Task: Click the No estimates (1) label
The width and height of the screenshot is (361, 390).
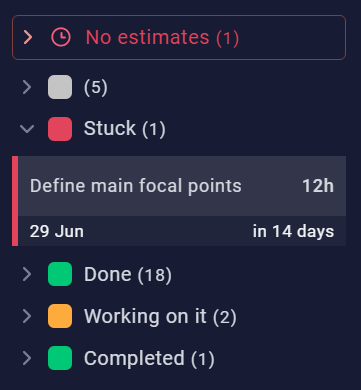Action: [x=162, y=37]
